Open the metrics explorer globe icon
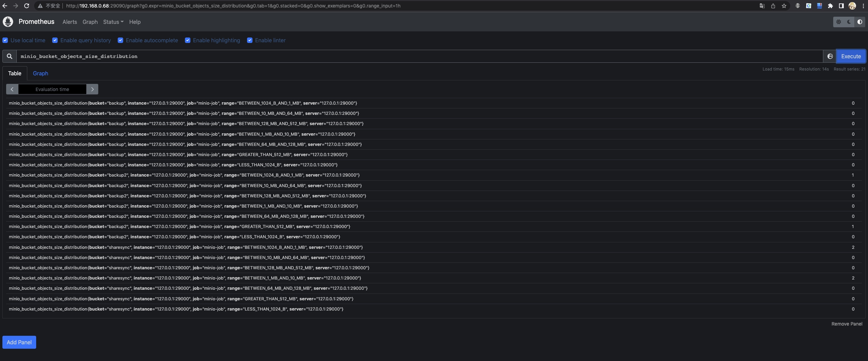 [x=830, y=56]
